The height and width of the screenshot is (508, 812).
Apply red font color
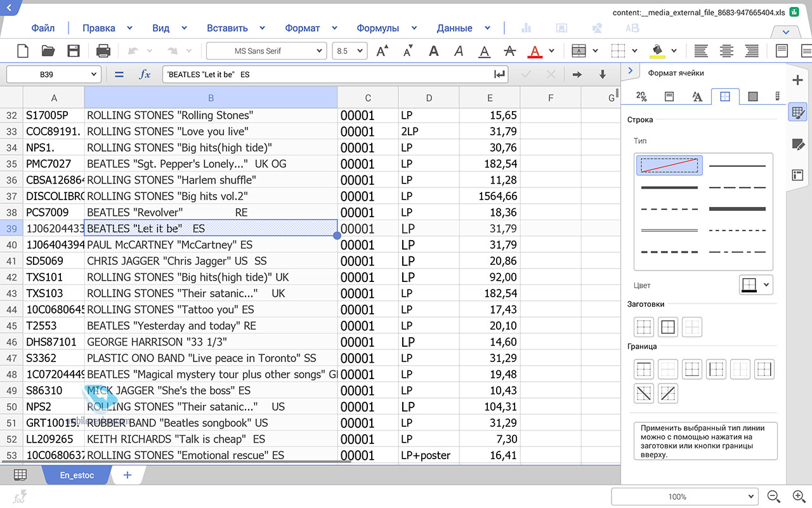(x=535, y=51)
